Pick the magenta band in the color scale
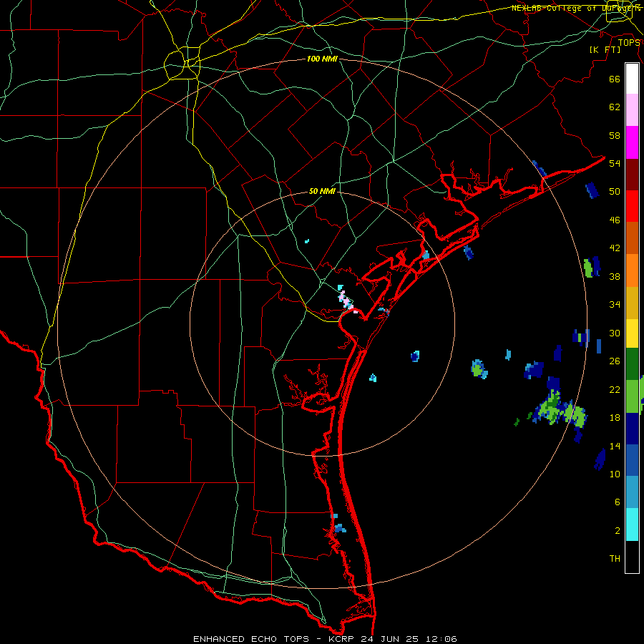This screenshot has height=644, width=644. (x=632, y=142)
